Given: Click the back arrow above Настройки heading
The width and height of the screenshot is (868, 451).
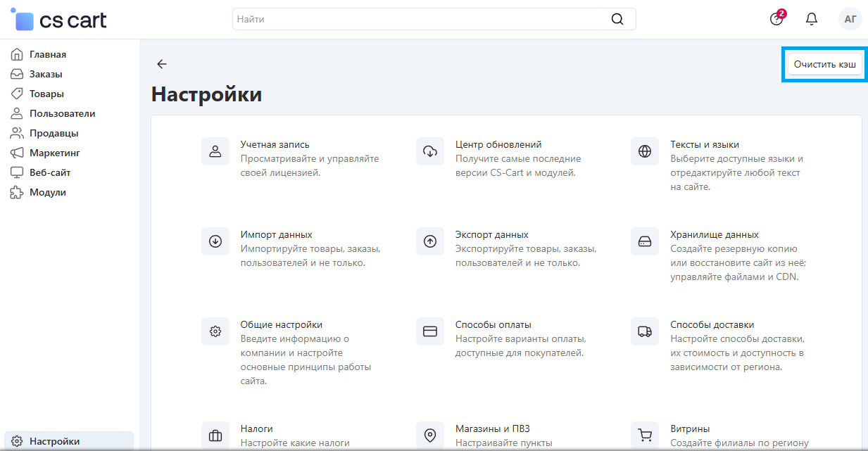Looking at the screenshot, I should [x=162, y=64].
